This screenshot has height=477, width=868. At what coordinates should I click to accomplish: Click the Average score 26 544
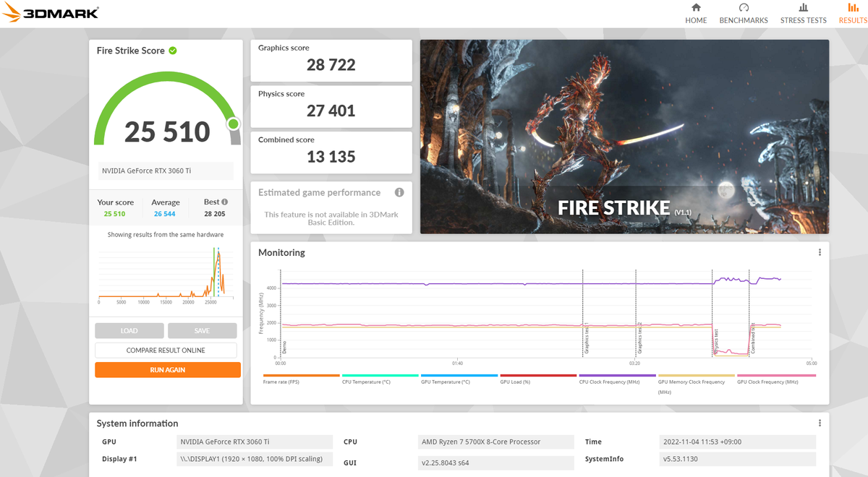165,214
